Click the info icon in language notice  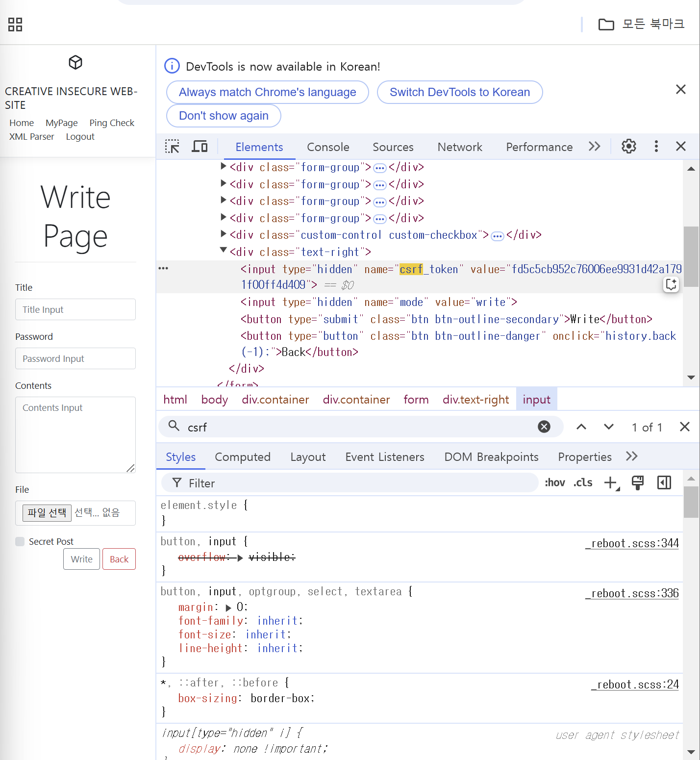tap(172, 66)
